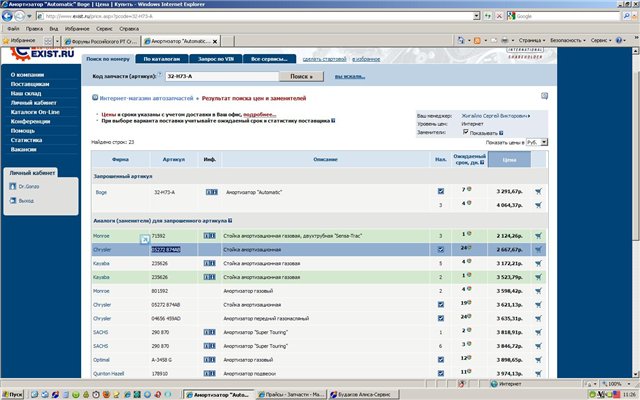This screenshot has width=640, height=400.
Task: Open the Все сервисы... tab
Action: (x=269, y=59)
